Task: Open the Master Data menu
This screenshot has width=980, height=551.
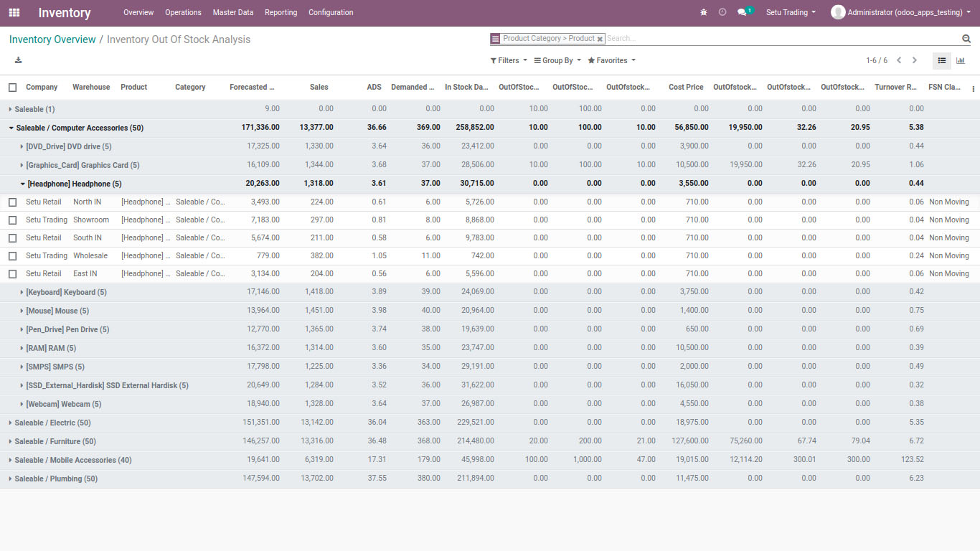Action: pyautogui.click(x=232, y=13)
